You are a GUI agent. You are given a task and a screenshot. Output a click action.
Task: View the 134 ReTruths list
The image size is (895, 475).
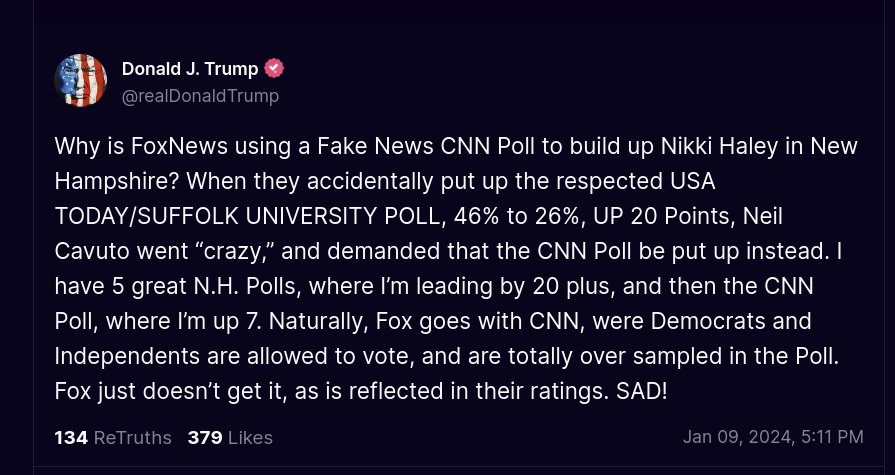tap(113, 437)
